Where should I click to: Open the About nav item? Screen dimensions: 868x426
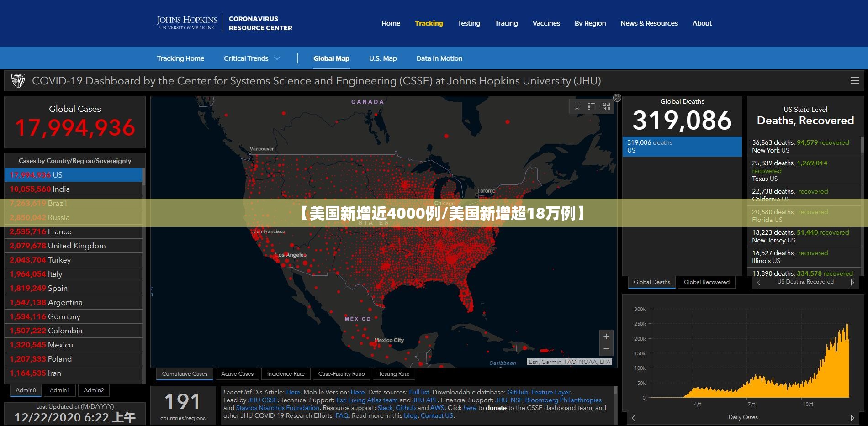pyautogui.click(x=702, y=23)
